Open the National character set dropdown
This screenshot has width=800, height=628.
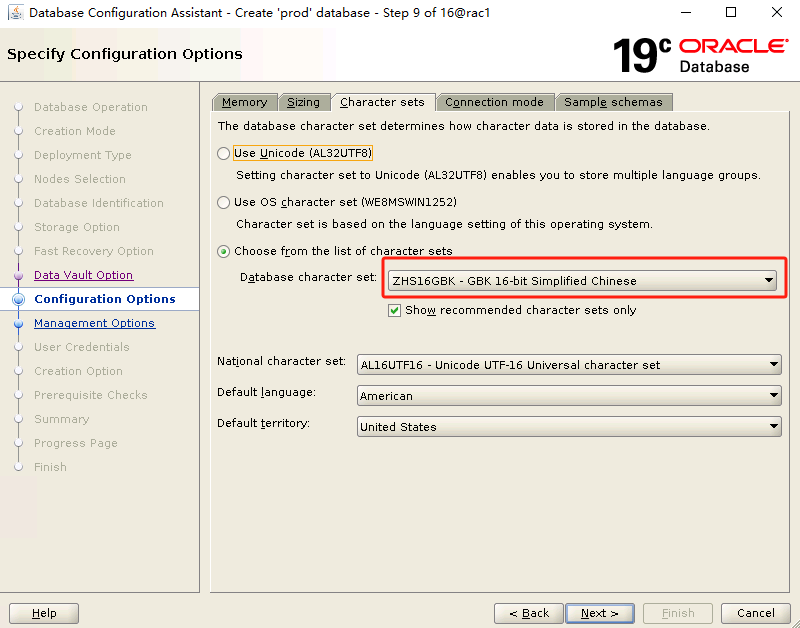(569, 365)
